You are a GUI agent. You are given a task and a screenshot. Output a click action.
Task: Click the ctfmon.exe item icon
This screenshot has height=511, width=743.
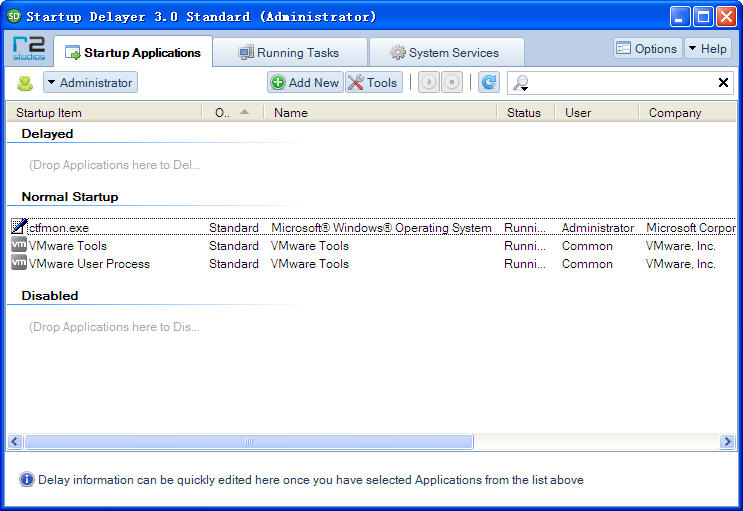tap(18, 227)
